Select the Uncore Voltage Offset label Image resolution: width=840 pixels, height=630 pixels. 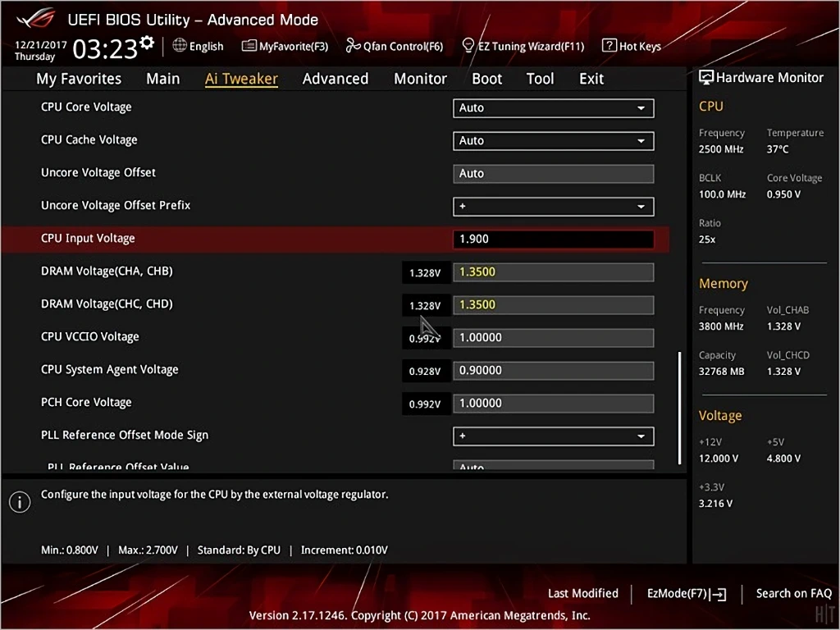(98, 172)
